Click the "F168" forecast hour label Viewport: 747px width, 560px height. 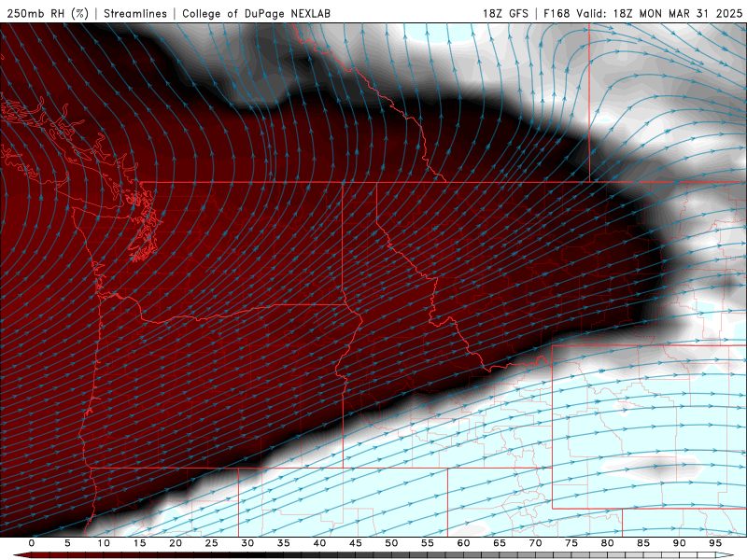[x=557, y=13]
